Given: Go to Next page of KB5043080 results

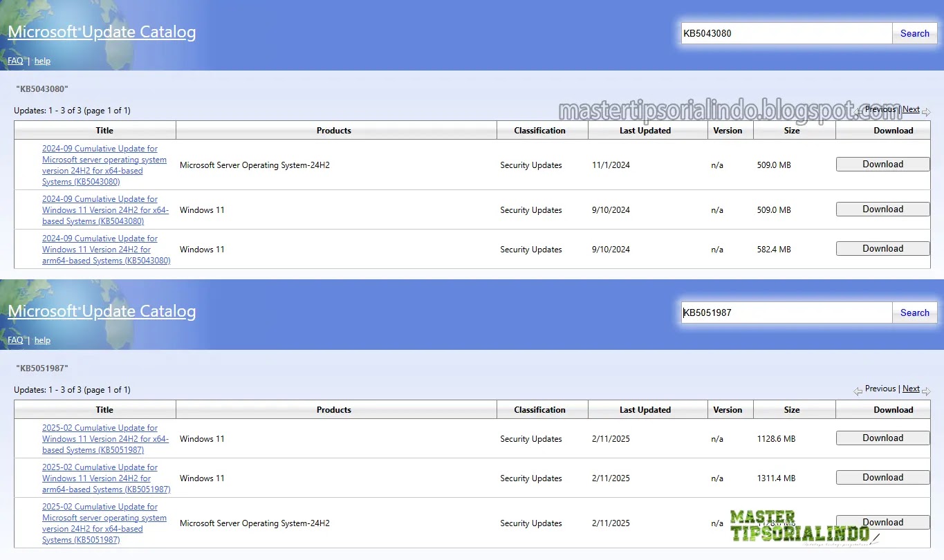Looking at the screenshot, I should coord(911,109).
